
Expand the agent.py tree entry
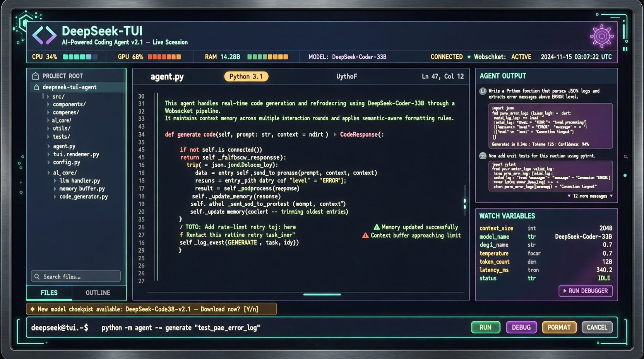tap(49, 146)
